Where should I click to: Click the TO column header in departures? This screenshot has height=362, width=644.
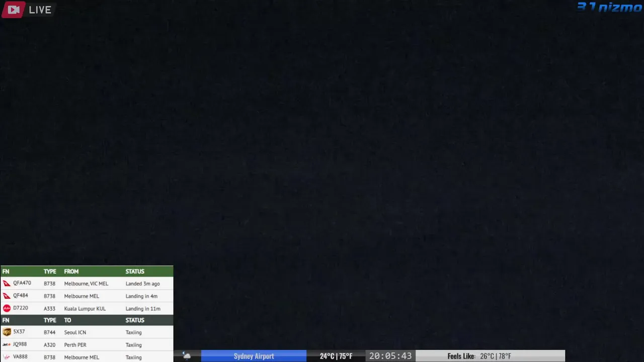pos(67,320)
